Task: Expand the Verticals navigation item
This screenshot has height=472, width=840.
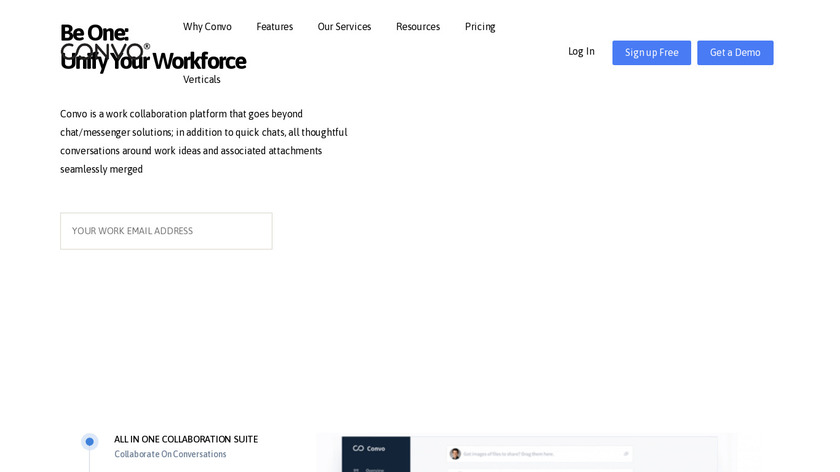Action: [x=201, y=80]
